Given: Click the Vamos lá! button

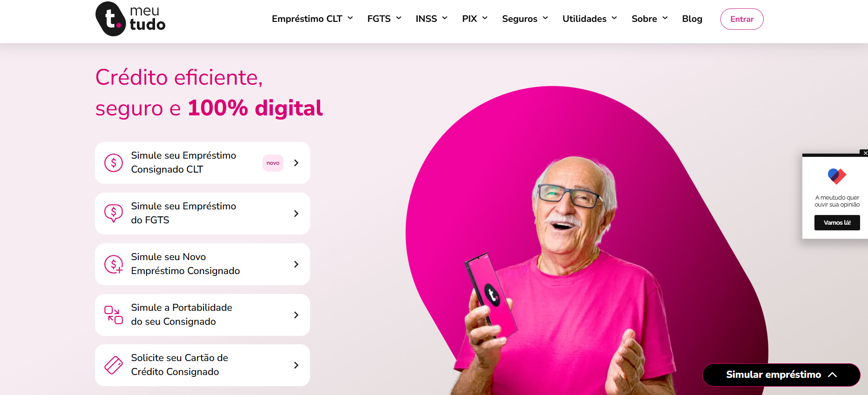Looking at the screenshot, I should [837, 222].
